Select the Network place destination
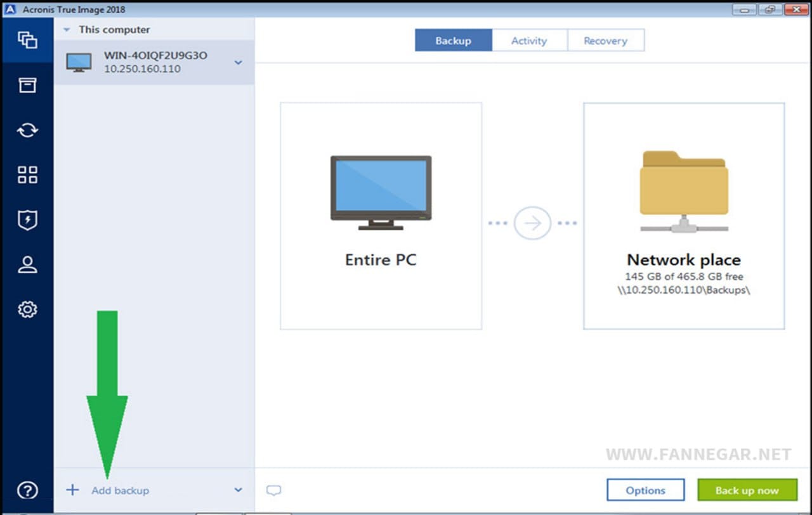This screenshot has height=515, width=812. click(684, 216)
